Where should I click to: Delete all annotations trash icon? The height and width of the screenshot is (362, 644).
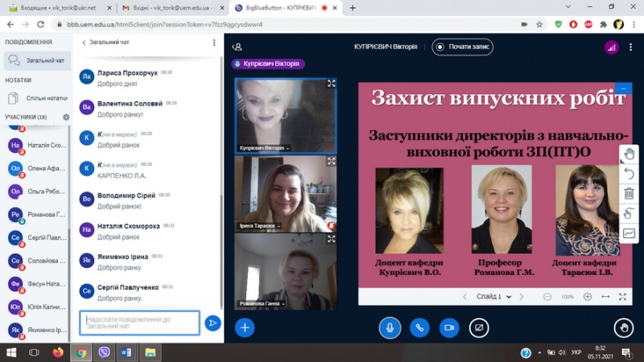click(x=629, y=193)
